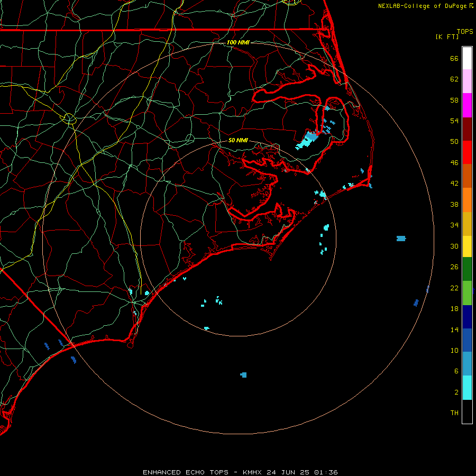The image size is (476, 476).
Task: Click the white color swatch in the tops legend
Action: (467, 58)
